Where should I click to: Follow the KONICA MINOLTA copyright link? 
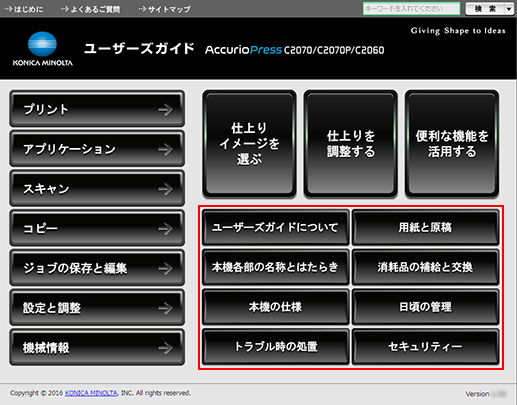[91, 393]
